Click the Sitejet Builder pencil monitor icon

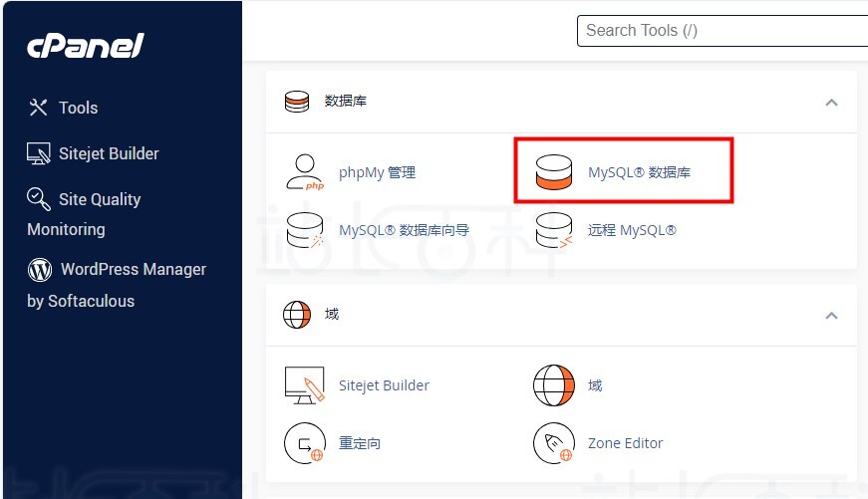[x=305, y=385]
